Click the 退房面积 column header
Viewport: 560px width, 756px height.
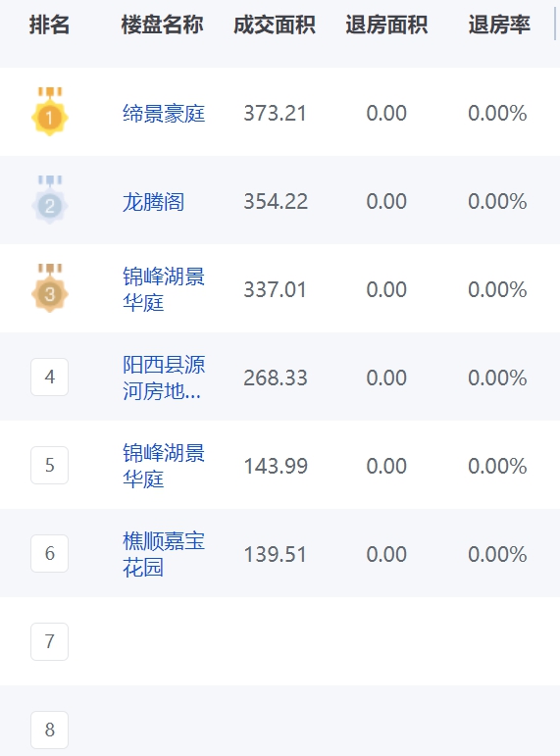coord(386,25)
